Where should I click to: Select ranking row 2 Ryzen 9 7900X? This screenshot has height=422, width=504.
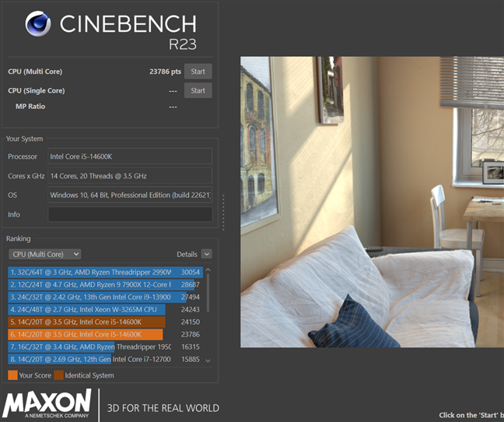coord(106,285)
